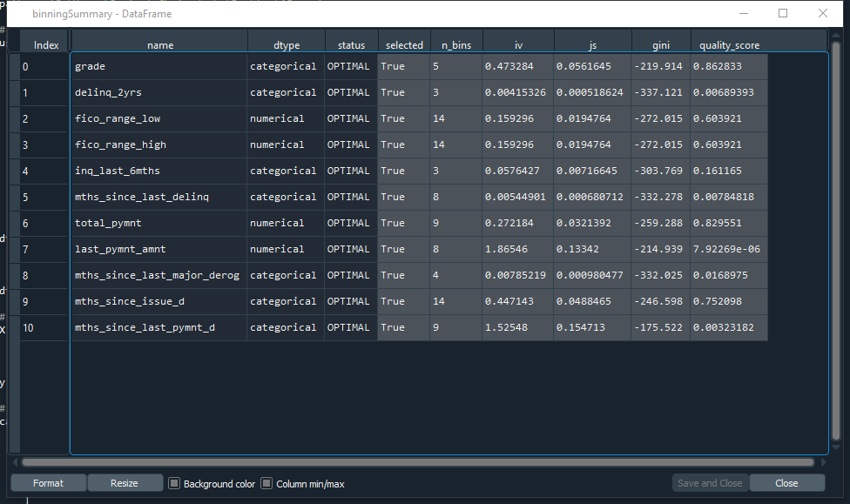Image resolution: width=850 pixels, height=504 pixels.
Task: Enable the Column min/max checkbox
Action: [266, 483]
